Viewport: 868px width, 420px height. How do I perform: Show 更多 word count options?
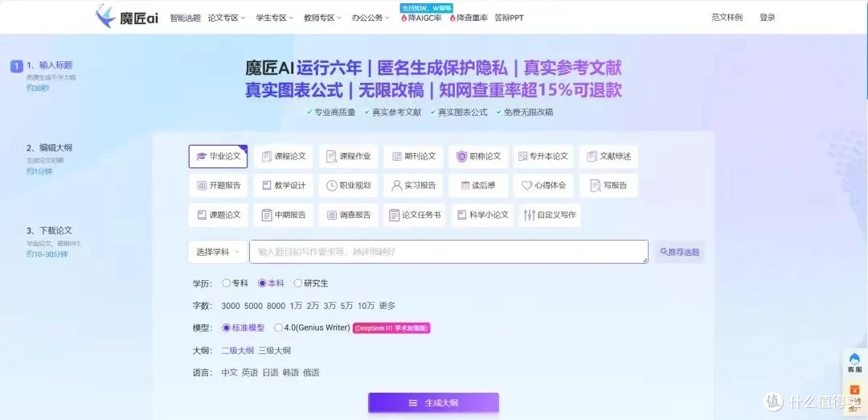click(387, 306)
